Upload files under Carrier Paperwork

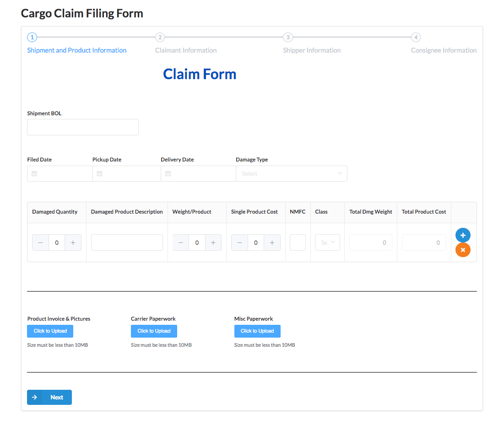154,331
